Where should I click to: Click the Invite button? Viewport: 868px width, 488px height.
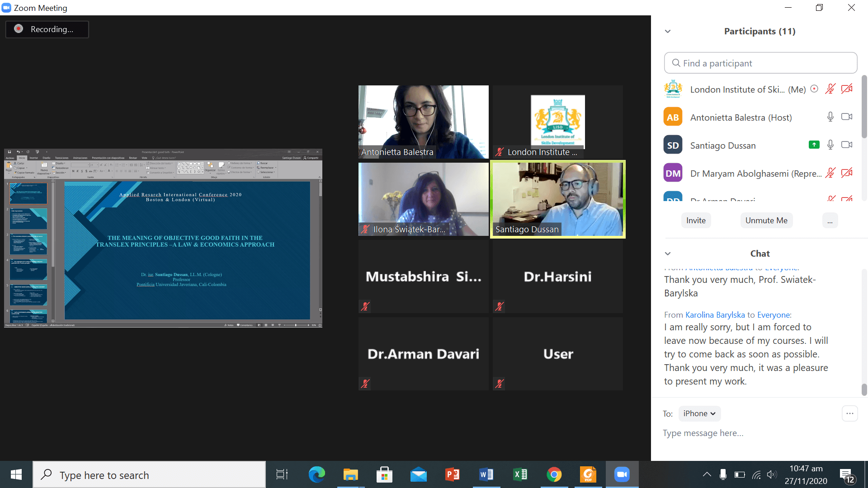696,221
